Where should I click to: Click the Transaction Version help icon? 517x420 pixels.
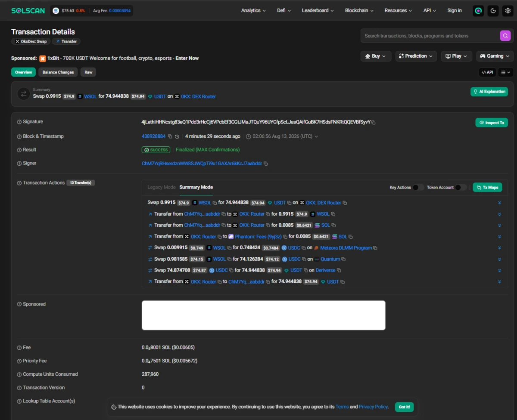point(19,388)
